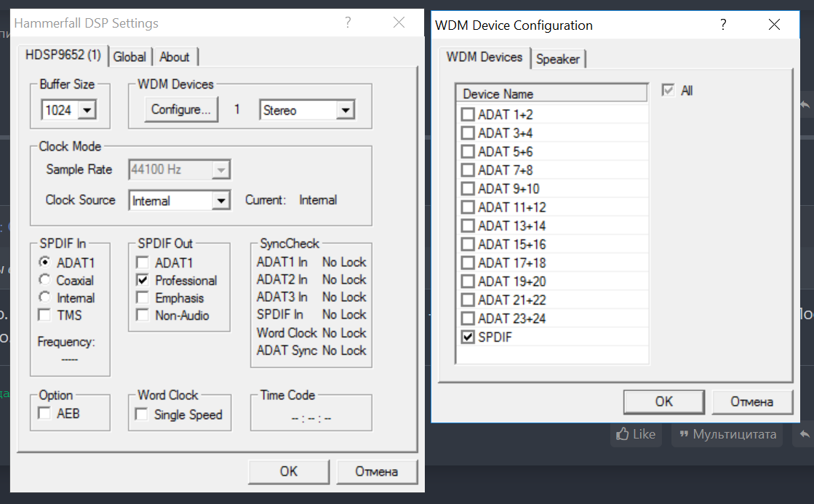
Task: Click the 'ADAT Sync No Lock' status text
Action: pyautogui.click(x=311, y=351)
